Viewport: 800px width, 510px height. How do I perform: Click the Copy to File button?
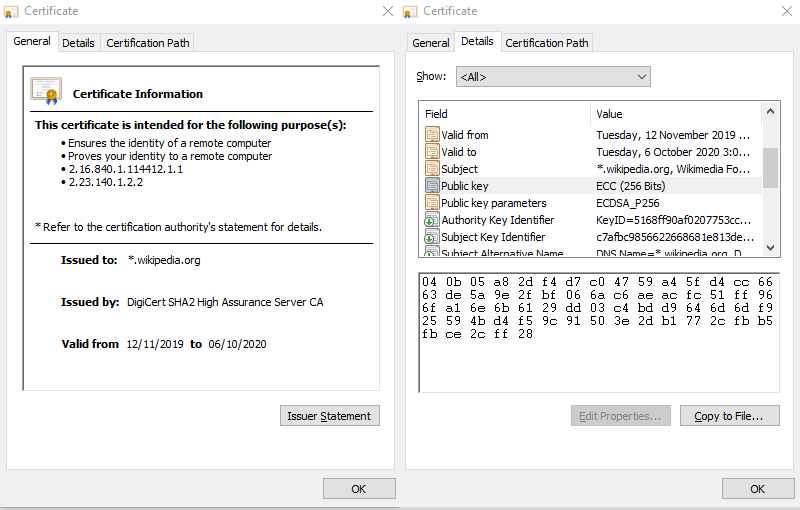point(729,416)
